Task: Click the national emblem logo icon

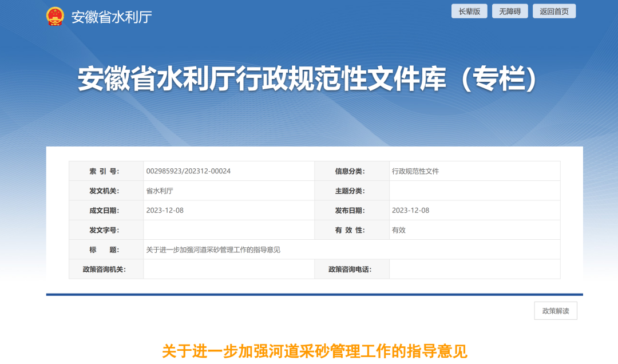Action: (56, 16)
